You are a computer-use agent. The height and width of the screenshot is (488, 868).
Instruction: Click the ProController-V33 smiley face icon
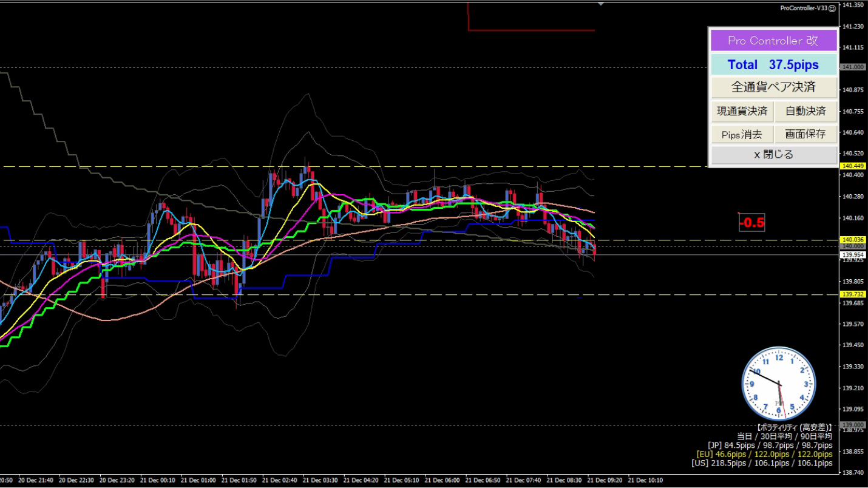coord(832,8)
